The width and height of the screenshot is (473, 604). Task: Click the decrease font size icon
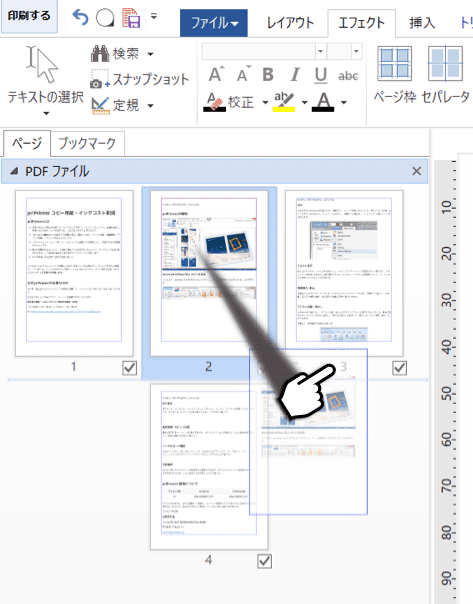[x=243, y=74]
